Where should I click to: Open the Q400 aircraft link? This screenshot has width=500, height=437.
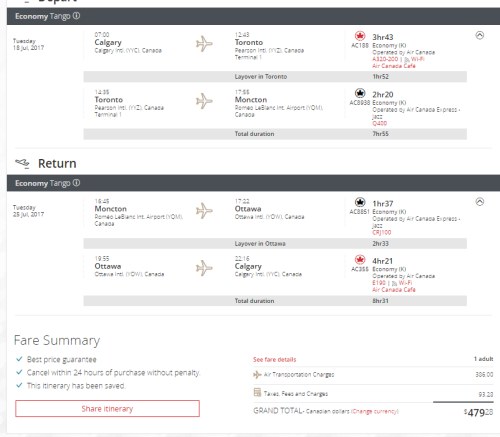coord(379,123)
